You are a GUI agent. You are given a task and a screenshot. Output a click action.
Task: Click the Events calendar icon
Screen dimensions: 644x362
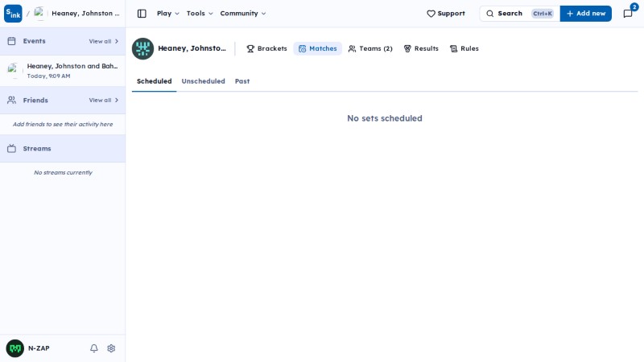11,41
